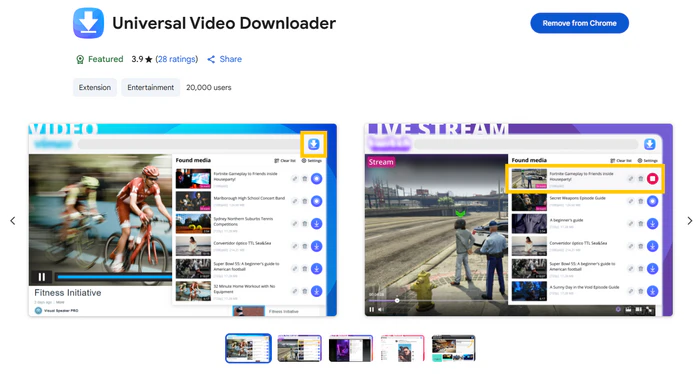Image resolution: width=700 pixels, height=374 pixels.
Task: Go to next screenshot with right arrow
Action: (x=689, y=220)
